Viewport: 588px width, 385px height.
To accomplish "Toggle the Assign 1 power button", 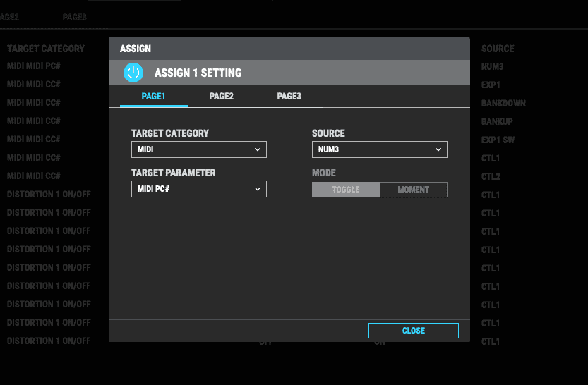I will tap(133, 73).
